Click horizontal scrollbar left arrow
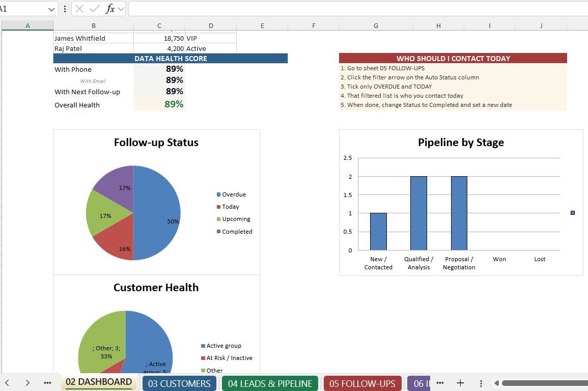Screen dimensions: 588x391 click(496, 383)
